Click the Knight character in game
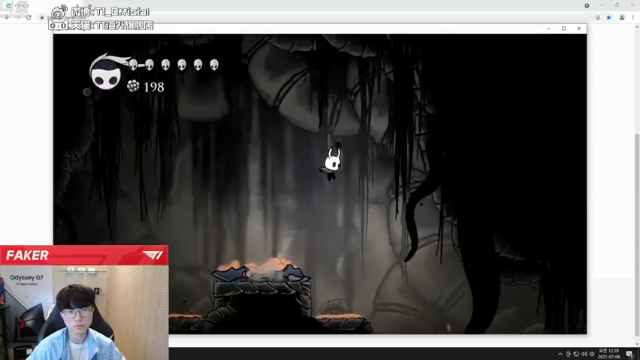Image resolution: width=640 pixels, height=360 pixels. tap(332, 162)
